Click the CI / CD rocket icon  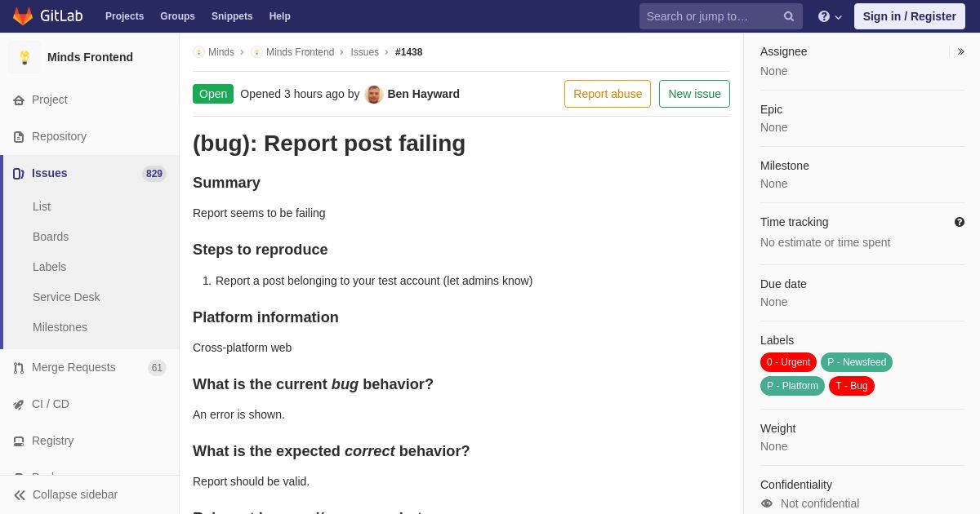19,405
